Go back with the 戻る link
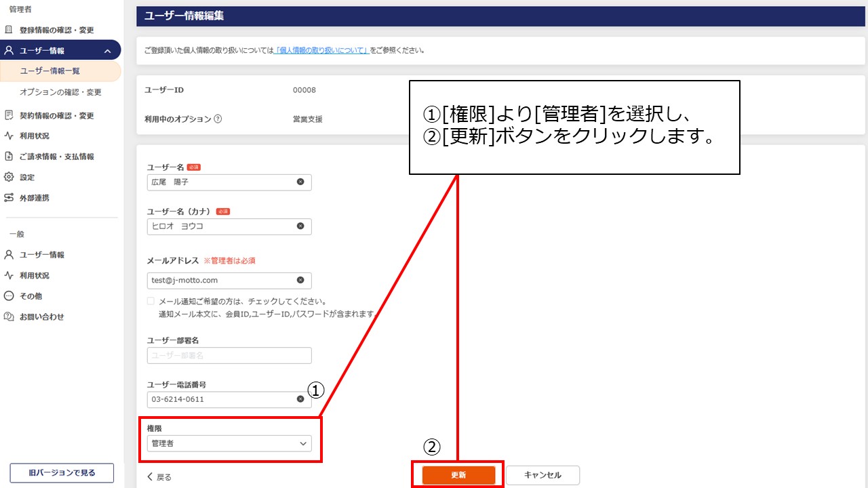 159,476
